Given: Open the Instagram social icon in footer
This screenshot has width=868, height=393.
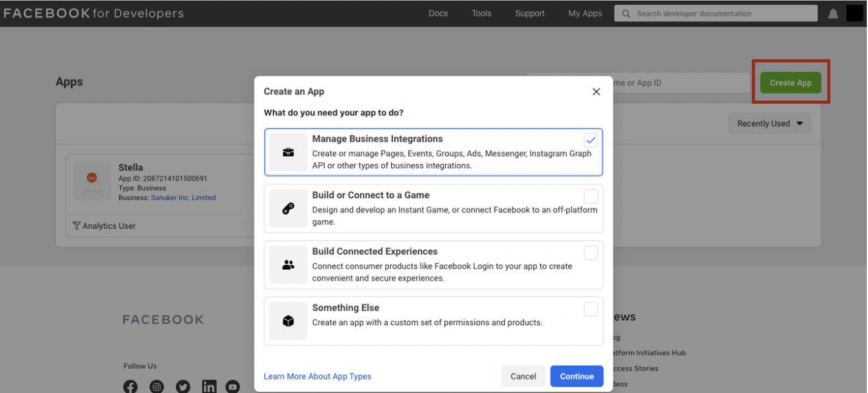Looking at the screenshot, I should [157, 386].
